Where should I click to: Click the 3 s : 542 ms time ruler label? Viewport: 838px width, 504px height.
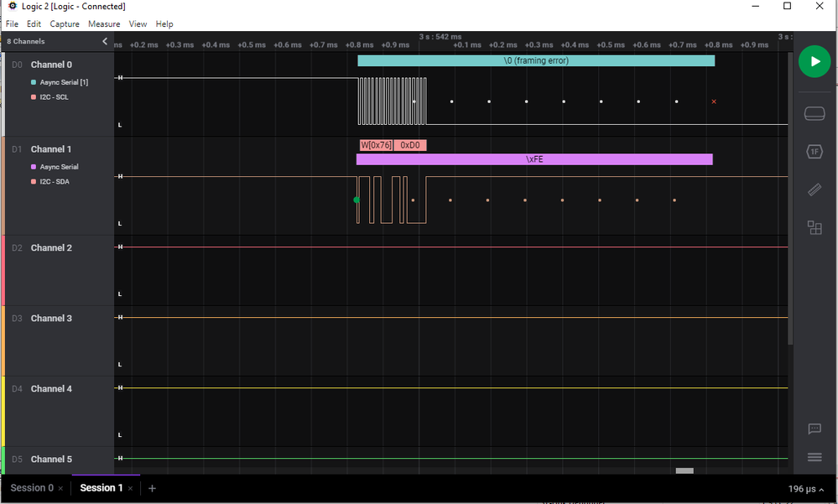[x=440, y=37]
